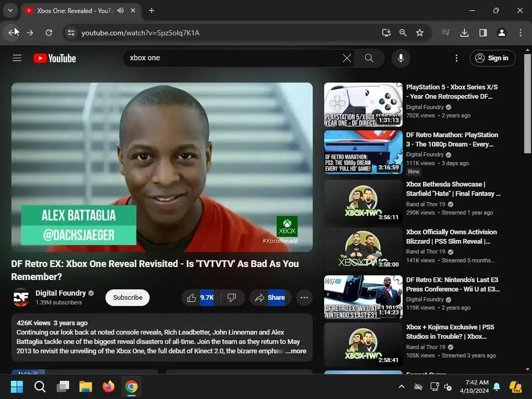Open the clock showing 7:42 AM
The image size is (532, 399).
click(x=474, y=387)
